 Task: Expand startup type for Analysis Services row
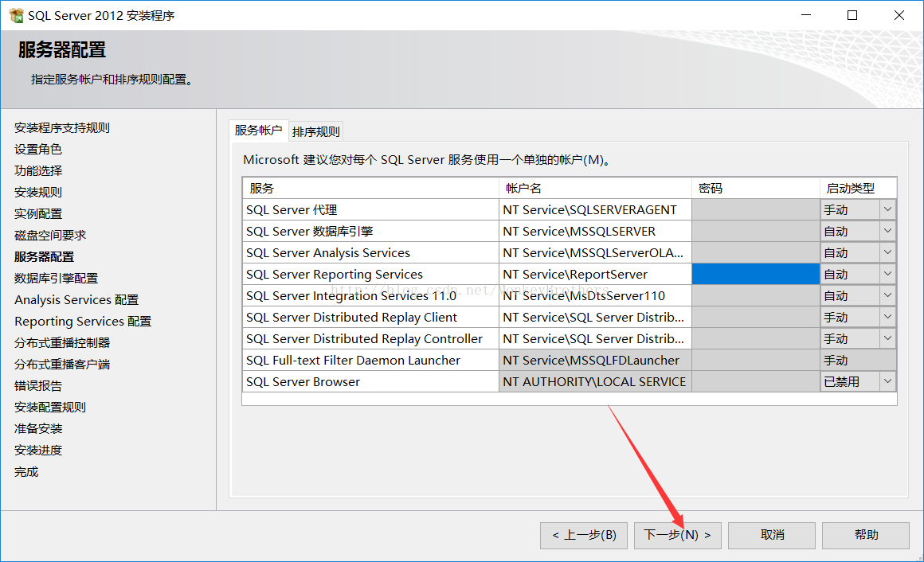point(887,252)
